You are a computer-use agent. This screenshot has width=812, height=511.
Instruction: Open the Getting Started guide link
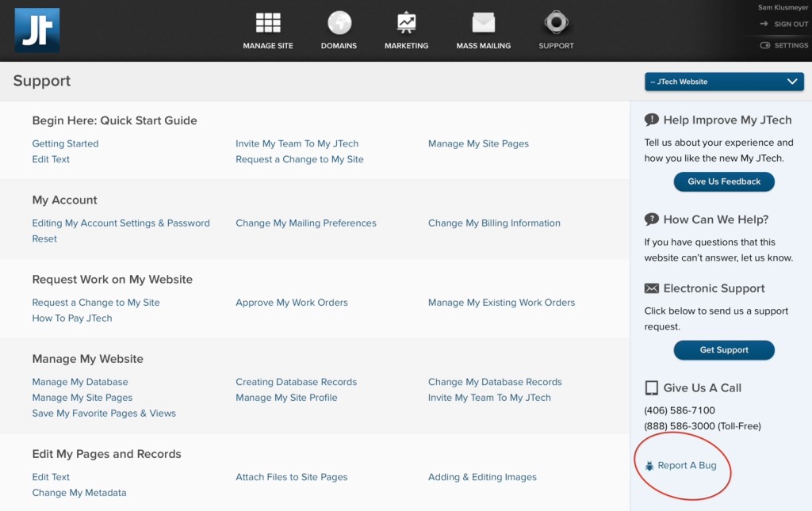coord(65,143)
